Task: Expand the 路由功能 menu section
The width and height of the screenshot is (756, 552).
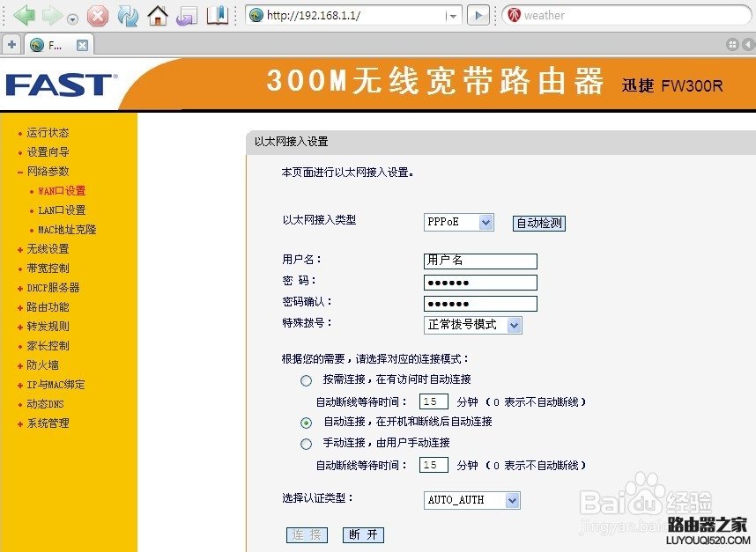Action: (x=48, y=307)
